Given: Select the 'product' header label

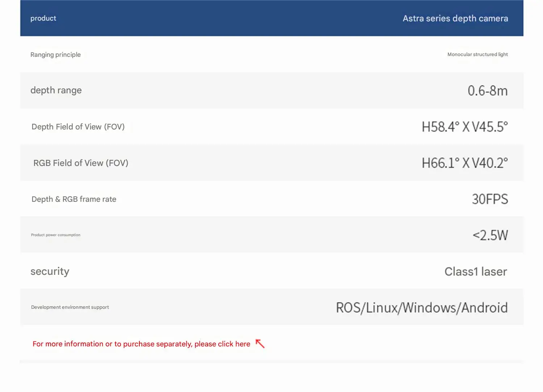Looking at the screenshot, I should click(43, 18).
